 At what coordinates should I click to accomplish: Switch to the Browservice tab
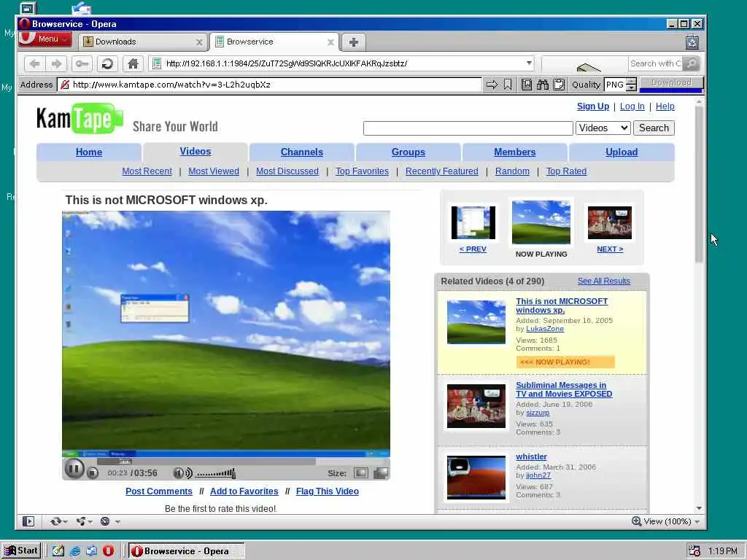pos(274,42)
